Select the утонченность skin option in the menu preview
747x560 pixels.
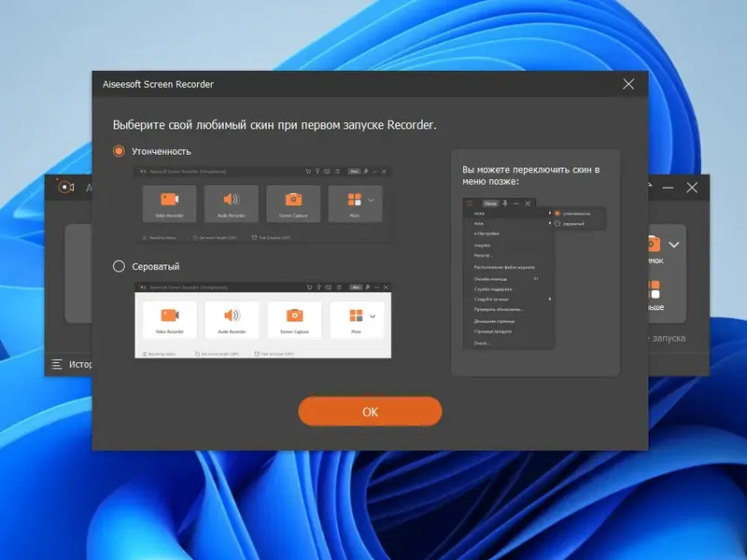tap(577, 213)
